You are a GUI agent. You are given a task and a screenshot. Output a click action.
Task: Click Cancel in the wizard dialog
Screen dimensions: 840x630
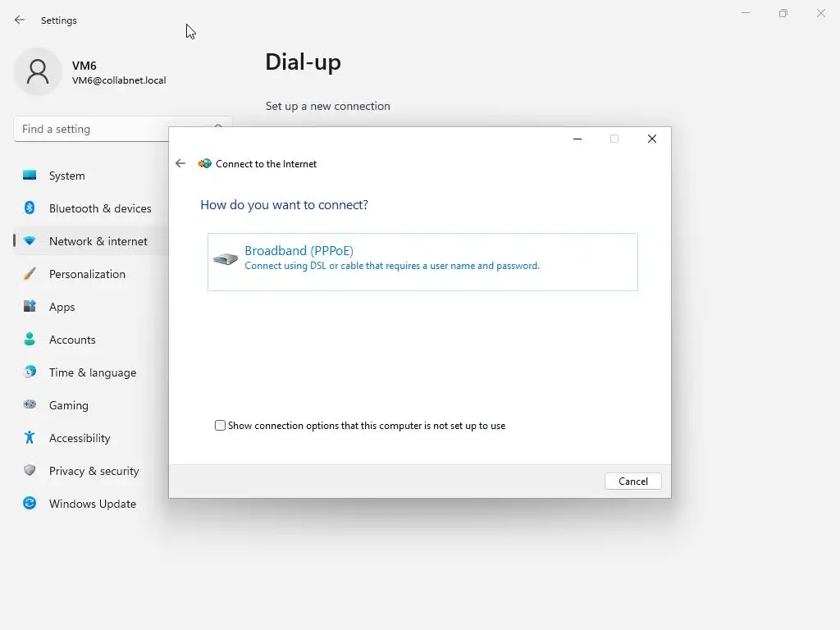(x=632, y=481)
